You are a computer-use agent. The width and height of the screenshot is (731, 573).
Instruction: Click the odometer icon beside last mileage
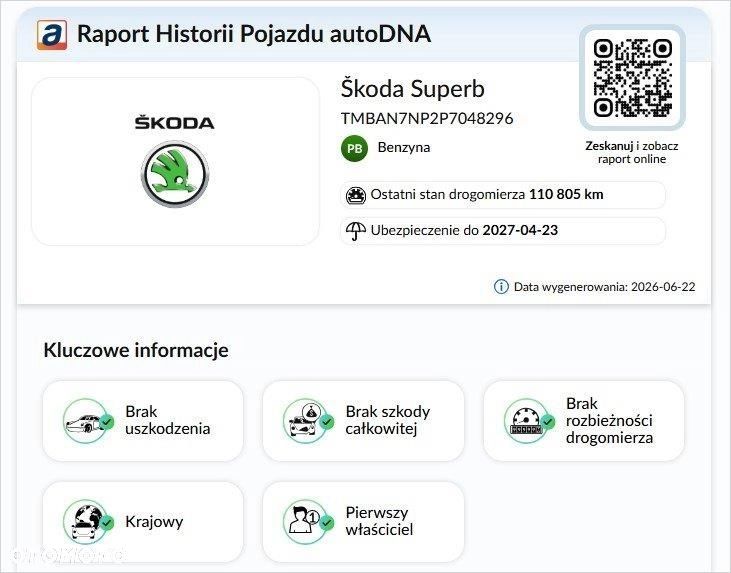[x=356, y=195]
